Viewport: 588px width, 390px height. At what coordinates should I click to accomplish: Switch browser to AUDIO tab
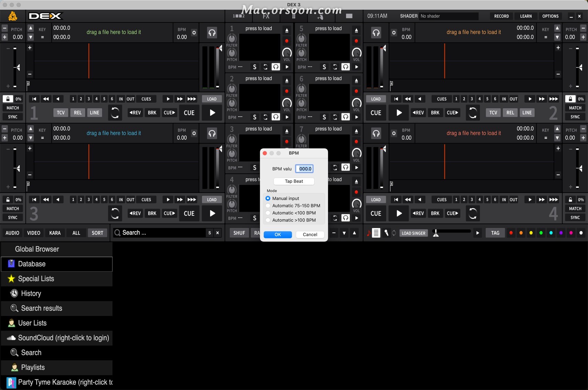point(12,233)
